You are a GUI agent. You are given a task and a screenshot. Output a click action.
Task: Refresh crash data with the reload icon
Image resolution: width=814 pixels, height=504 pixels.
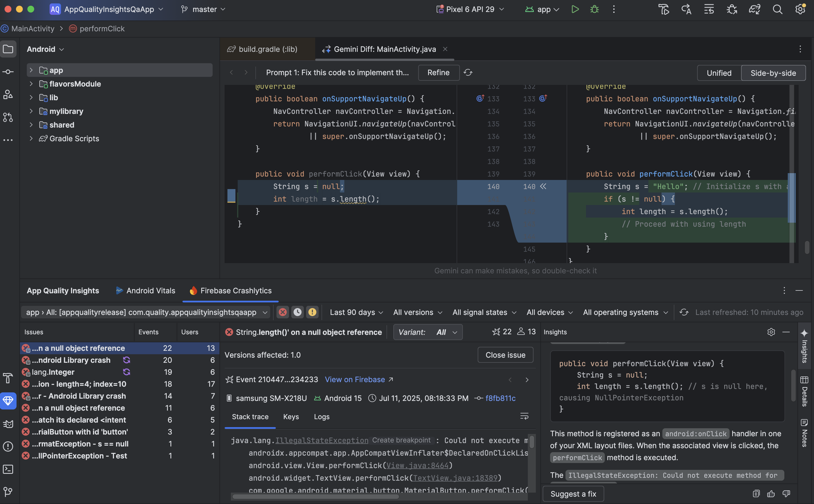pos(684,312)
